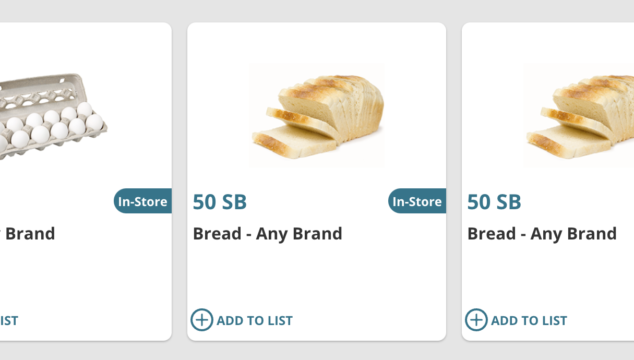Image resolution: width=634 pixels, height=360 pixels.
Task: Click the empty space under the cut-off bread title
Action: (548, 277)
